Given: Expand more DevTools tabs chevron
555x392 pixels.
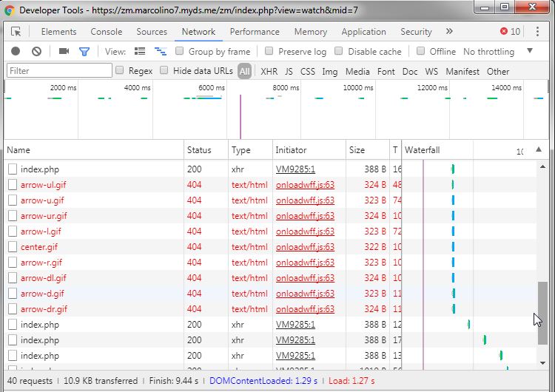Looking at the screenshot, I should (449, 31).
